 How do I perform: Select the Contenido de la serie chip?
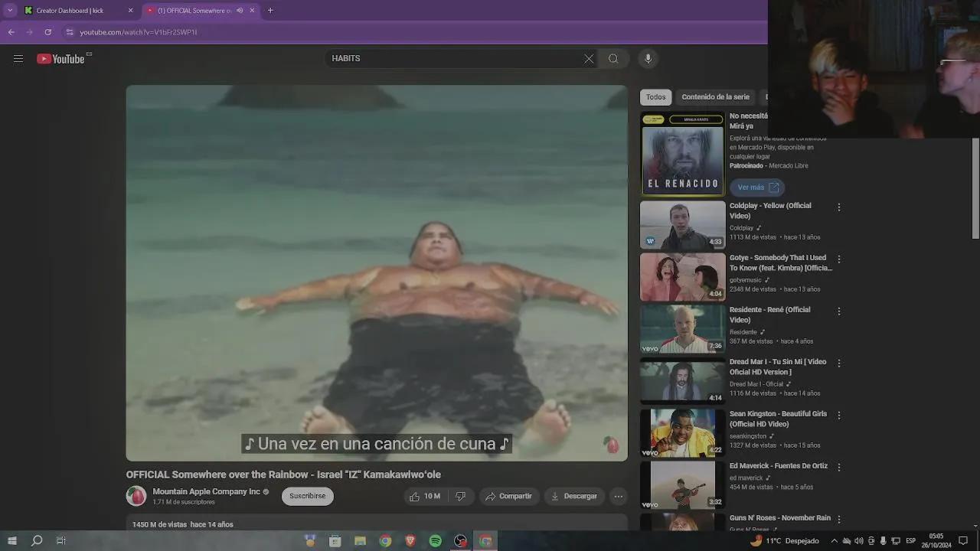tap(715, 97)
